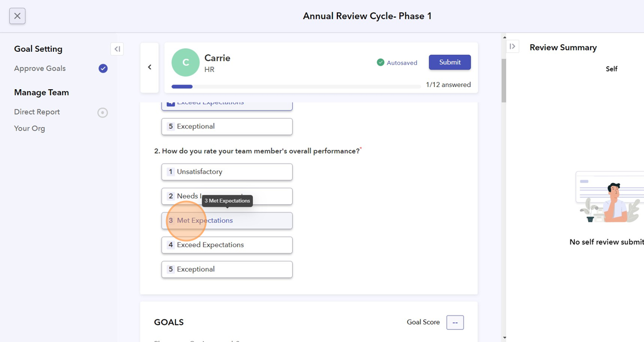This screenshot has height=342, width=644.
Task: Click the answered questions progress bar
Action: click(296, 87)
